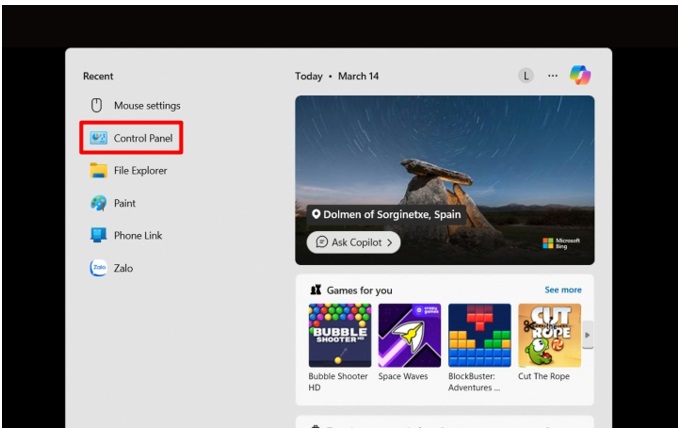Screen dimensions: 678x428
Task: Click the games carousel next arrow
Action: [x=587, y=335]
